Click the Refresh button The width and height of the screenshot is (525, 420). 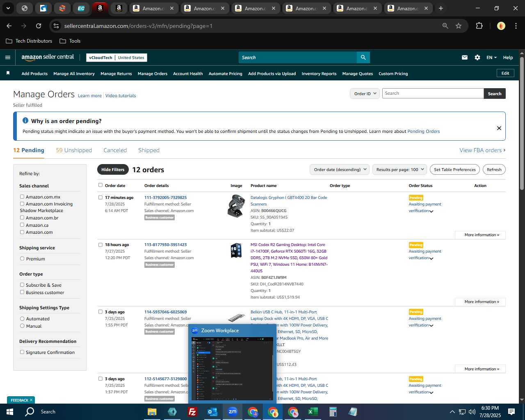pyautogui.click(x=494, y=169)
